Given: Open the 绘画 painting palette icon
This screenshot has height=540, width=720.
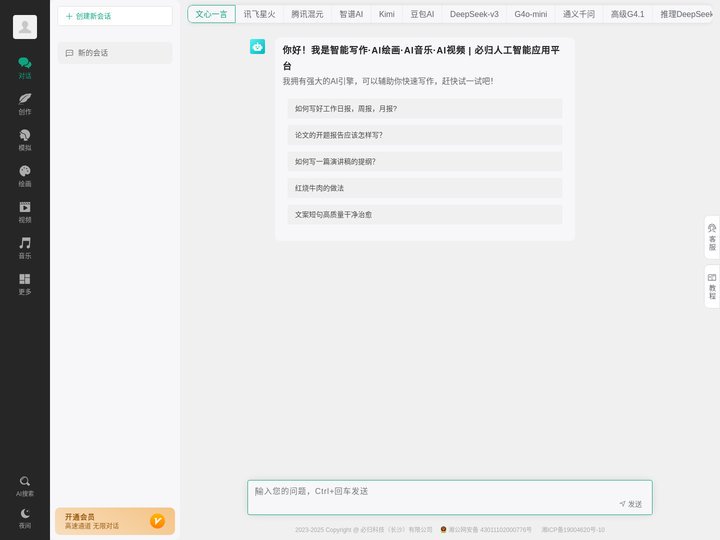Looking at the screenshot, I should coord(25,176).
